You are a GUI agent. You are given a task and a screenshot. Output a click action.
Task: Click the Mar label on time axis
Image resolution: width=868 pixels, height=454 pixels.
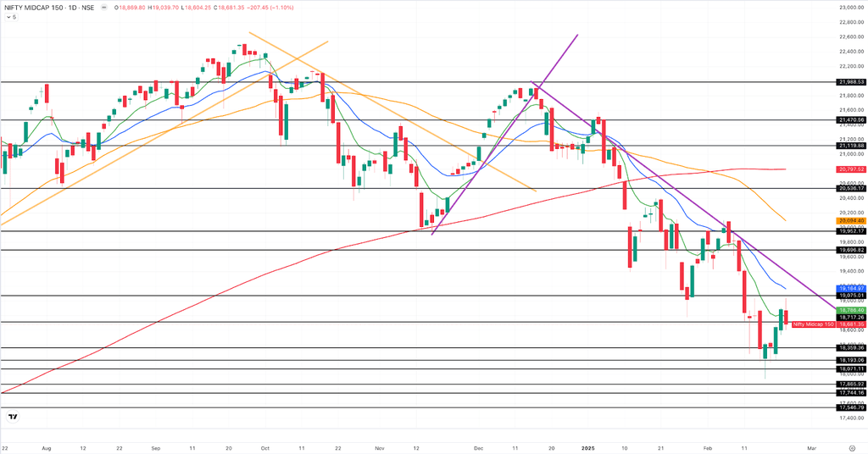click(x=812, y=447)
